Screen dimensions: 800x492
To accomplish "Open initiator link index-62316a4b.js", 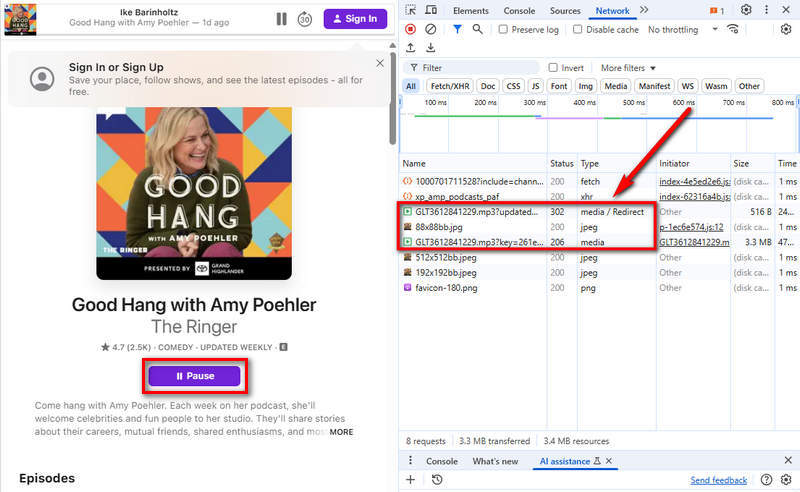I will click(x=694, y=196).
